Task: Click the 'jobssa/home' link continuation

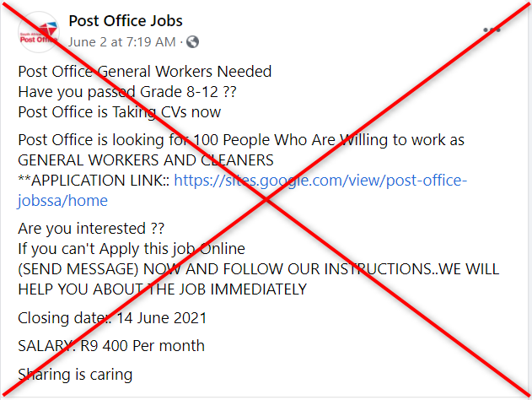Action: click(62, 201)
